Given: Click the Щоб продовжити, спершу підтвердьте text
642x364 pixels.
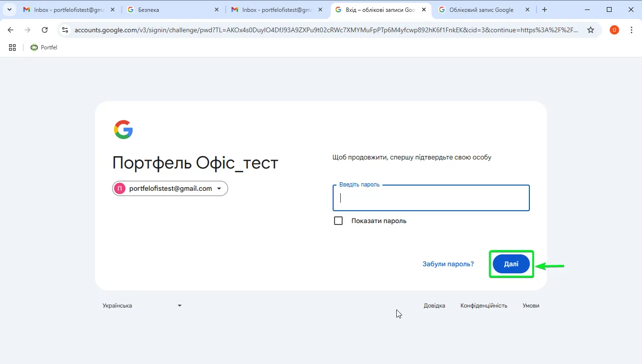Looking at the screenshot, I should tap(412, 157).
